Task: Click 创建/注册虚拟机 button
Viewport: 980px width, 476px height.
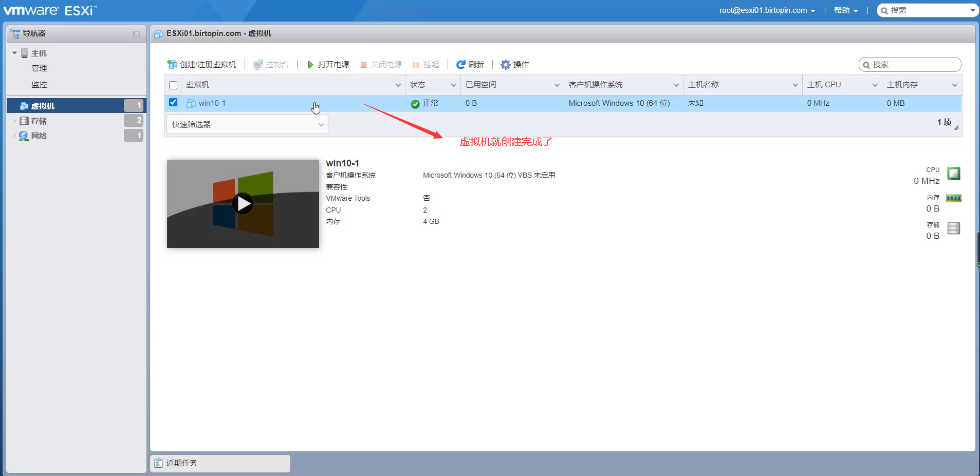Action: [x=201, y=64]
